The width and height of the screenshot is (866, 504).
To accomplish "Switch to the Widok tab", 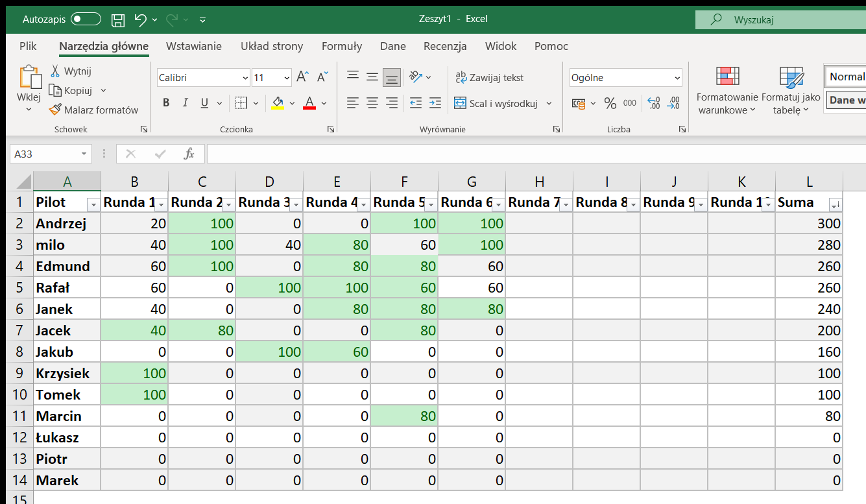I will [501, 46].
